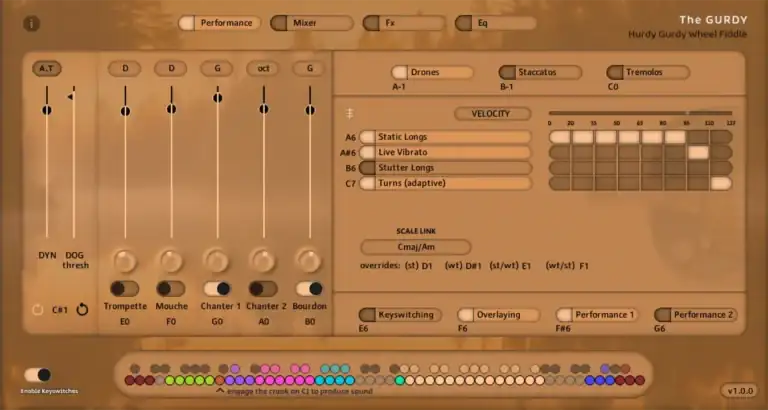Click the DOG thresh triangle marker
Screen dimensions: 768x410
click(71, 96)
